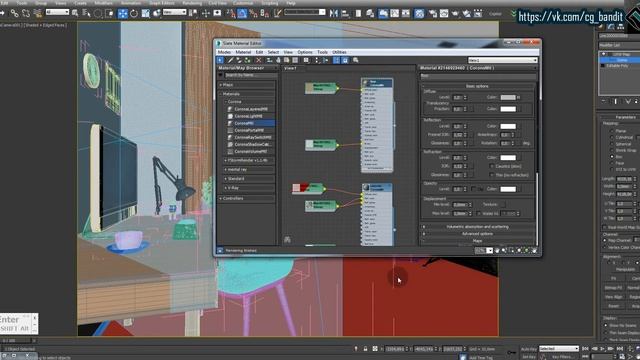This screenshot has width=640, height=360.
Task: Toggle Material/Map Browser panel icon
Action: click(x=336, y=60)
